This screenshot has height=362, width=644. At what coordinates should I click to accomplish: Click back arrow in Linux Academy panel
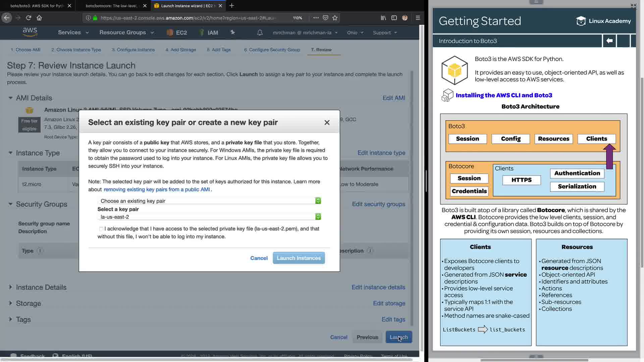coord(609,41)
